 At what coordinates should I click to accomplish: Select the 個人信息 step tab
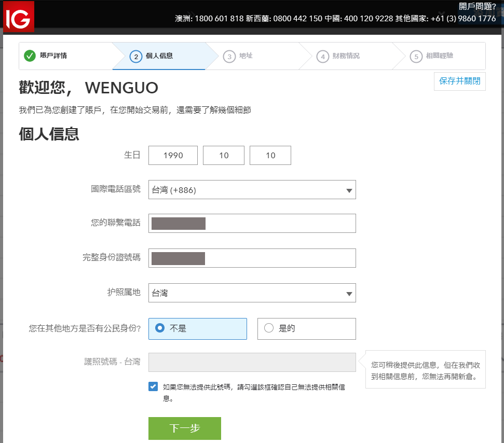[x=158, y=56]
